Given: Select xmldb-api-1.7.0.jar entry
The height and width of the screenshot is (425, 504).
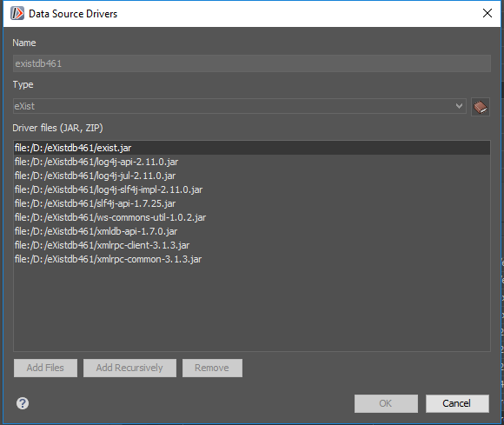Looking at the screenshot, I should coord(252,231).
